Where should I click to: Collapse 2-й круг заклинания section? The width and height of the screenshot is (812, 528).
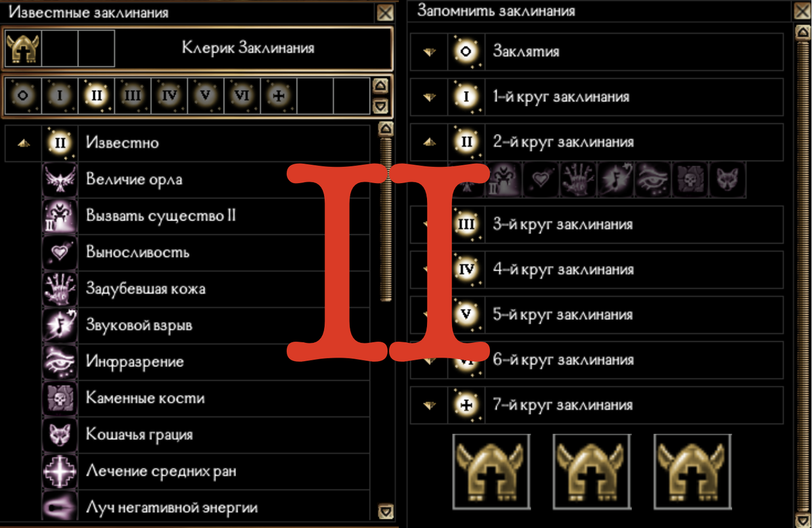coord(429,143)
